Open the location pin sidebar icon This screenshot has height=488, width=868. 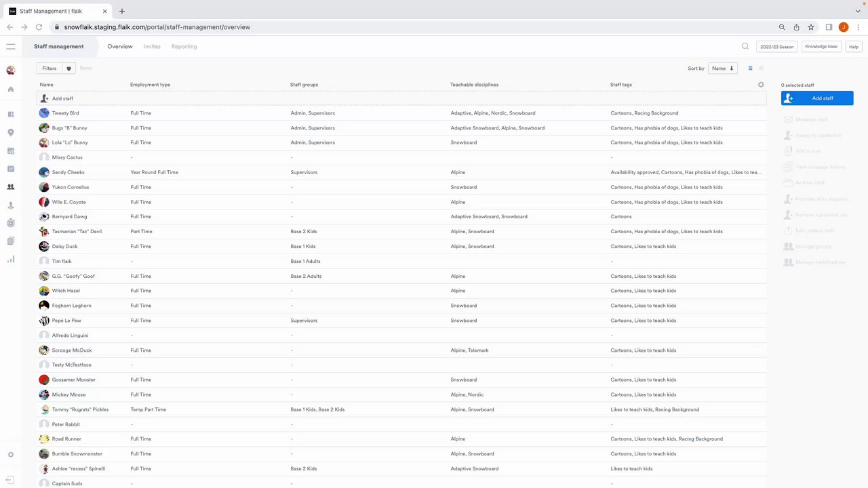click(x=11, y=133)
